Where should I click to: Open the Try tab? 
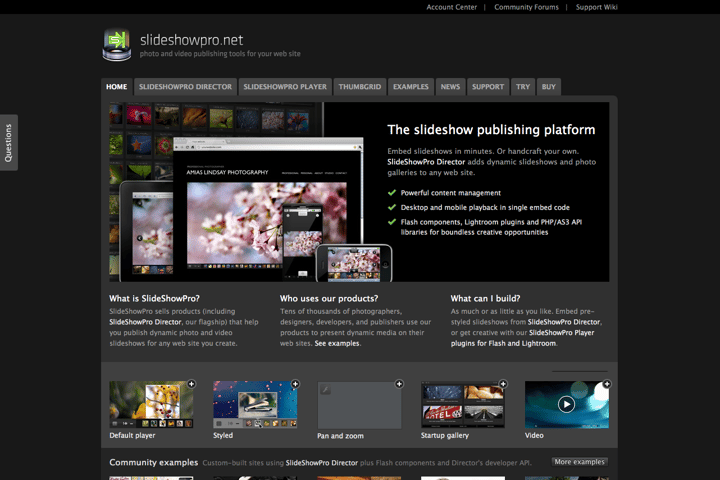coord(523,87)
